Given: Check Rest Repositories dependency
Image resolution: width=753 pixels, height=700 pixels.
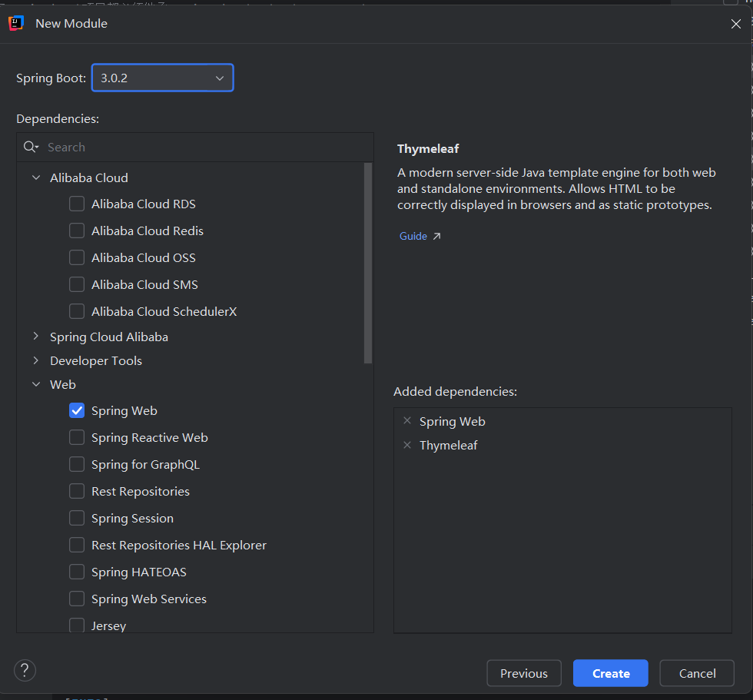Looking at the screenshot, I should pyautogui.click(x=77, y=491).
